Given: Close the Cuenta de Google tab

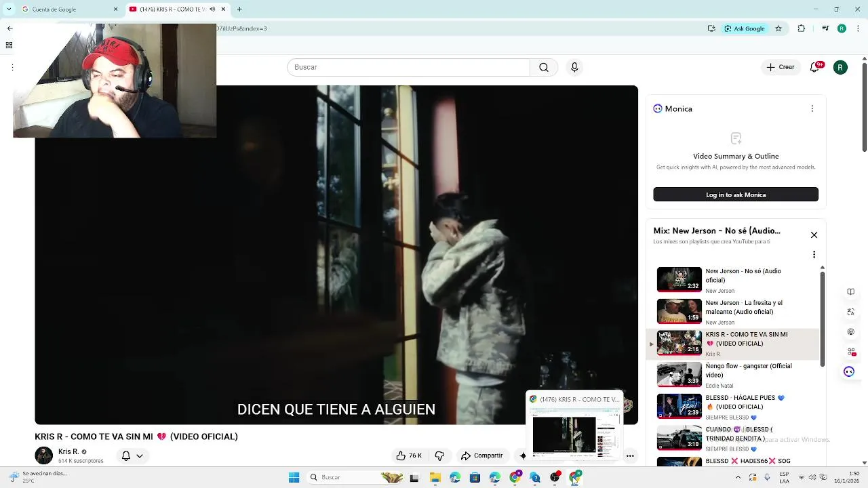Looking at the screenshot, I should coord(115,9).
